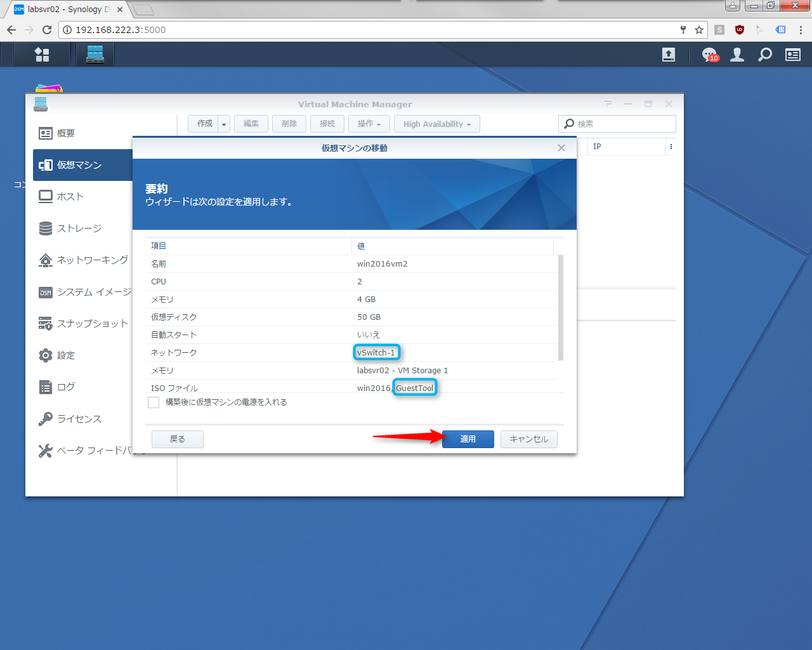Click the win2016vm2 name value
Screen dimensions: 812x650
coord(383,264)
